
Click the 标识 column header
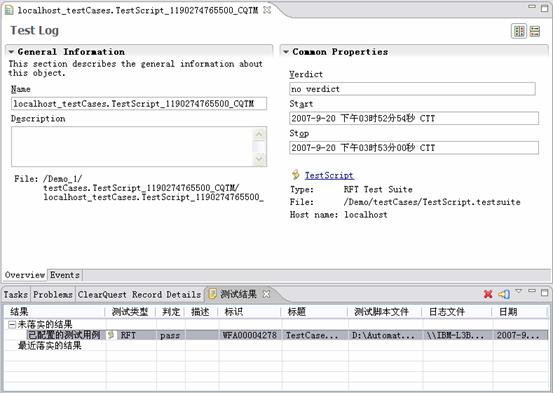point(250,312)
